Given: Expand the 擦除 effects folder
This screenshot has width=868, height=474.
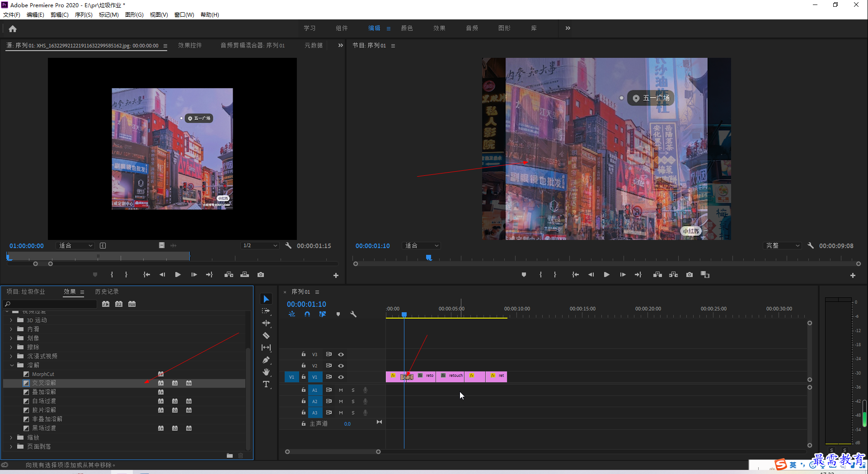Looking at the screenshot, I should point(11,347).
